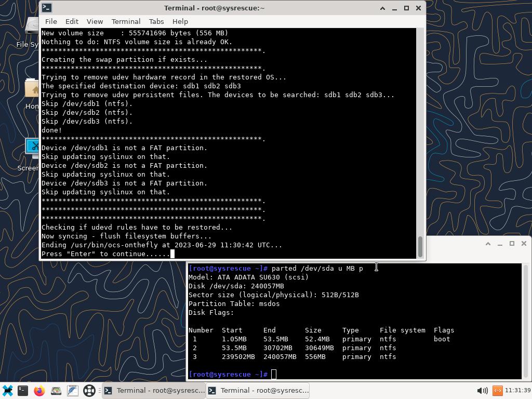Open the Terminal menu

126,21
